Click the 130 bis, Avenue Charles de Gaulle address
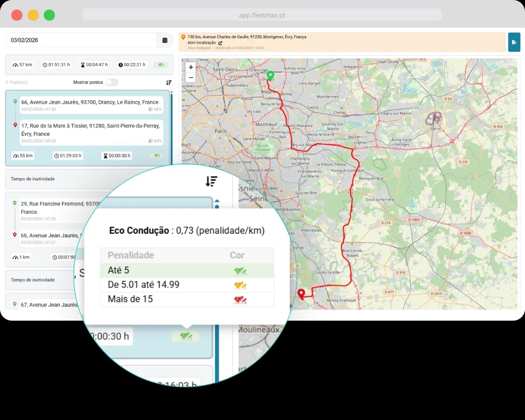The image size is (525, 420). pyautogui.click(x=247, y=37)
